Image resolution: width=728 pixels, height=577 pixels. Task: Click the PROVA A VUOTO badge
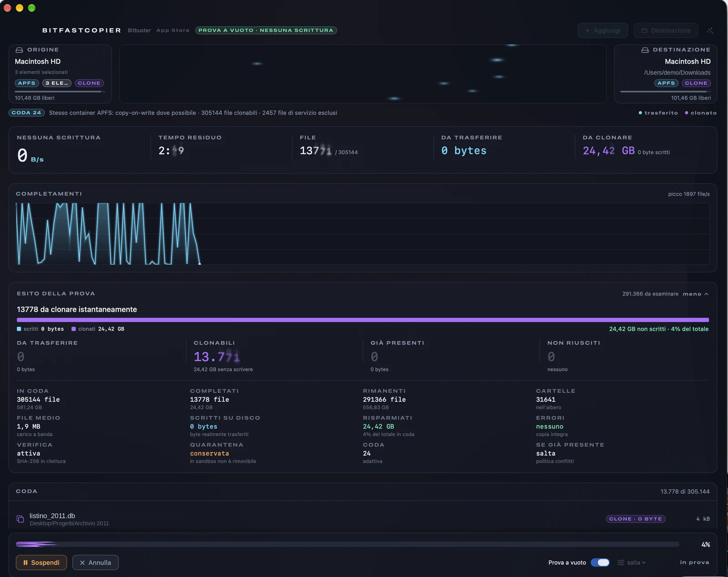266,30
